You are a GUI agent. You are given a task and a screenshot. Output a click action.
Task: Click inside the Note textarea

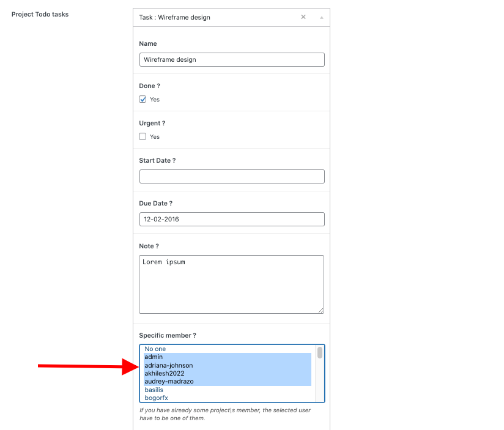point(232,284)
